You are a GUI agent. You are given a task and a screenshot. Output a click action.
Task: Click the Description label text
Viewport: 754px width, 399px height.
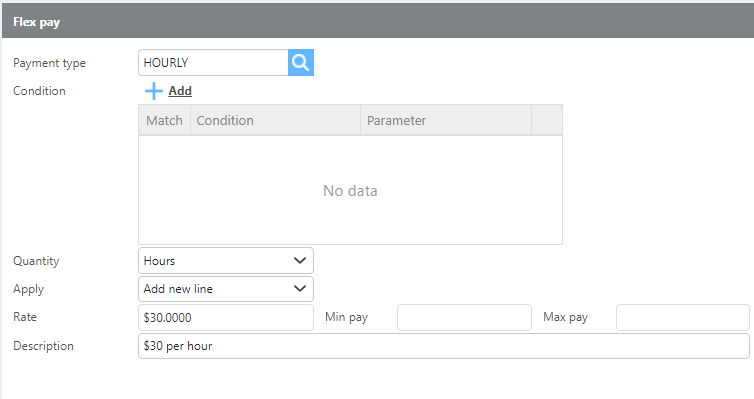(x=43, y=346)
